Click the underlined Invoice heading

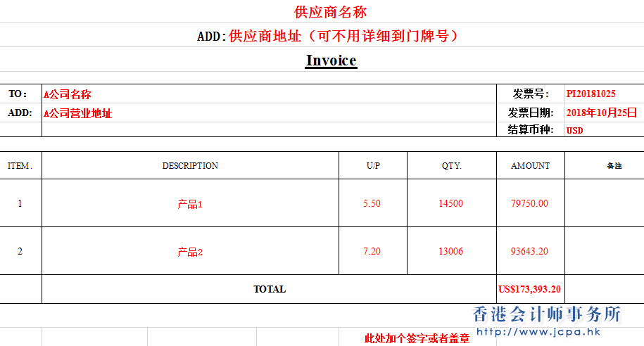pyautogui.click(x=331, y=60)
